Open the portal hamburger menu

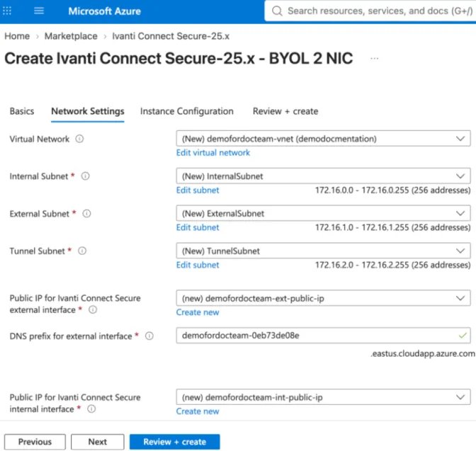click(x=39, y=11)
